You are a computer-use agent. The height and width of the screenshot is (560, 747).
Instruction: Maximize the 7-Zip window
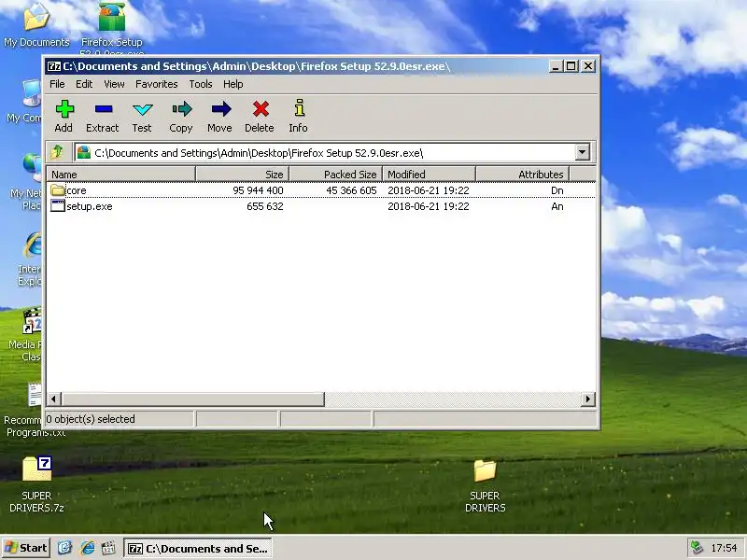[x=571, y=66]
